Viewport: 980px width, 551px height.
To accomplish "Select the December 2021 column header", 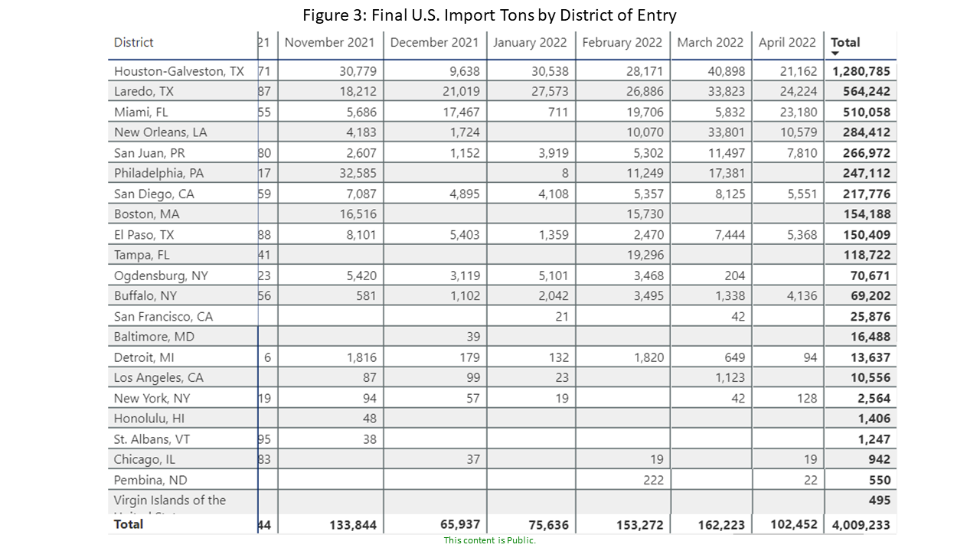I will click(x=434, y=43).
